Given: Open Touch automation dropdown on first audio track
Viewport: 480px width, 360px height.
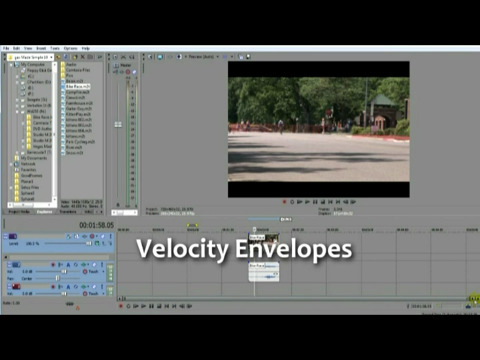Looking at the screenshot, I should (x=104, y=272).
